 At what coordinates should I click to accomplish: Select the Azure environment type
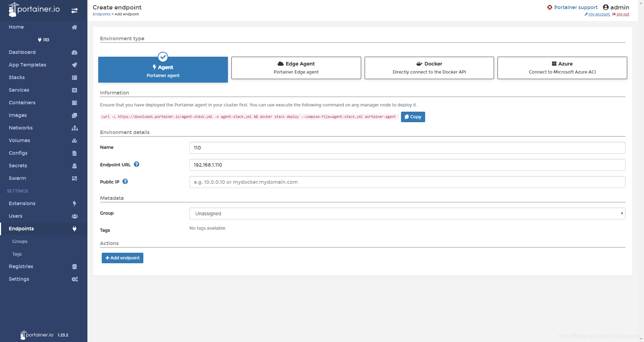(x=562, y=68)
